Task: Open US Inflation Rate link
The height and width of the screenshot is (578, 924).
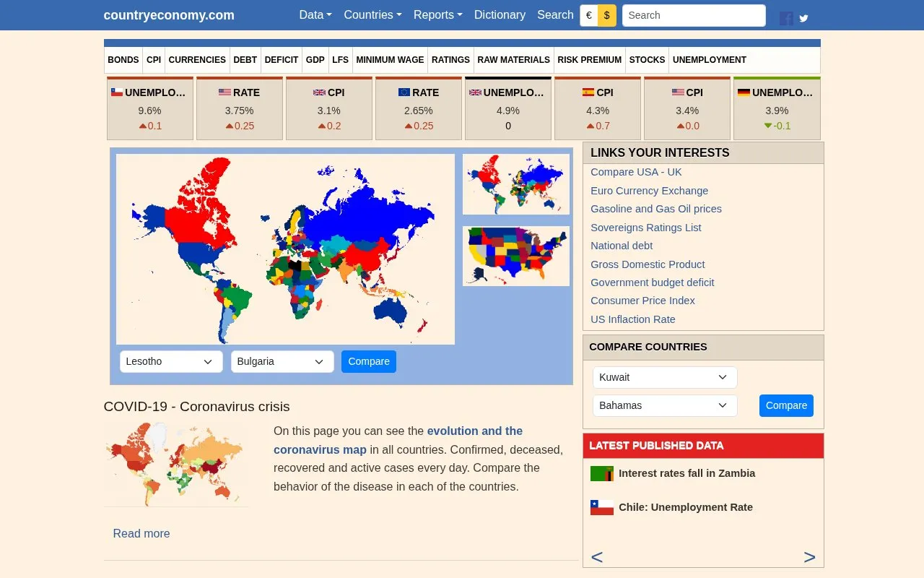Action: pyautogui.click(x=633, y=319)
